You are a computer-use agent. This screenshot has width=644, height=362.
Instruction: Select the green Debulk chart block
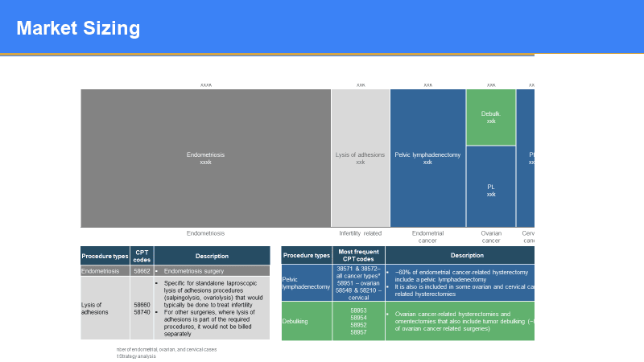tap(491, 117)
